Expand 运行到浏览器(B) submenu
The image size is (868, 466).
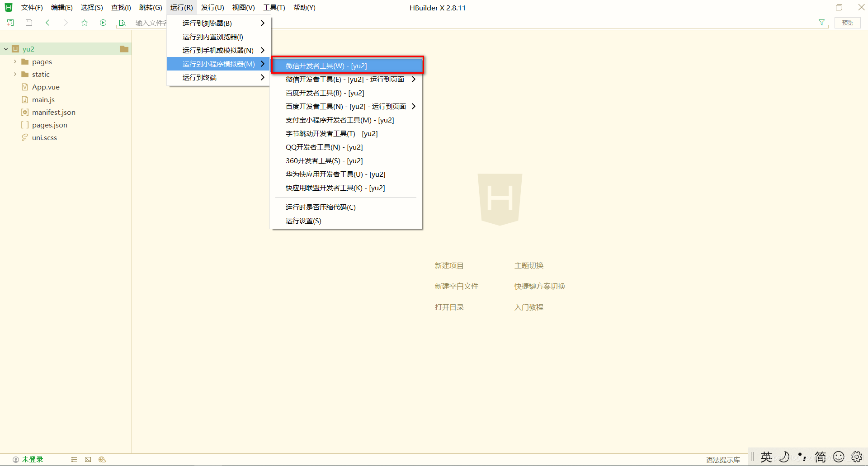(219, 23)
